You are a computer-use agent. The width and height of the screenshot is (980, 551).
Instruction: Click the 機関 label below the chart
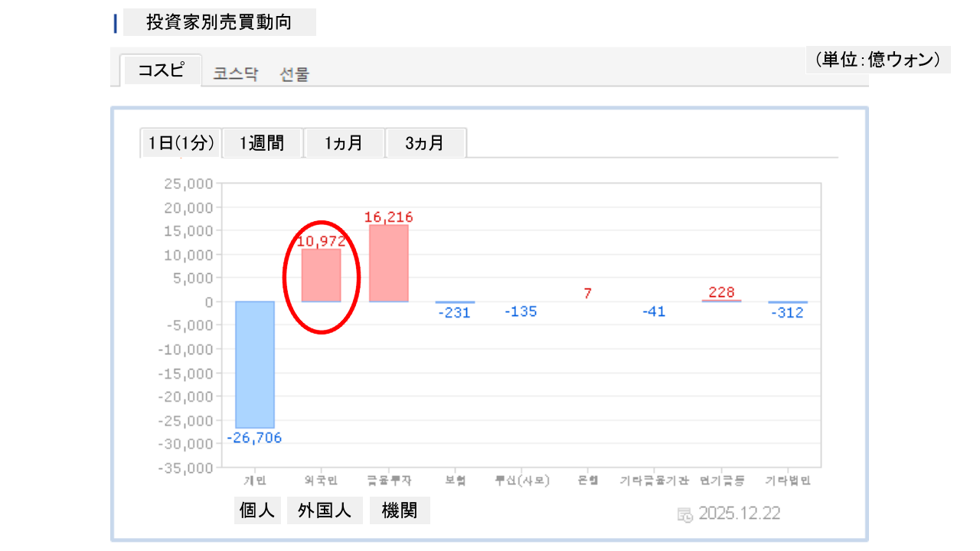click(x=400, y=510)
